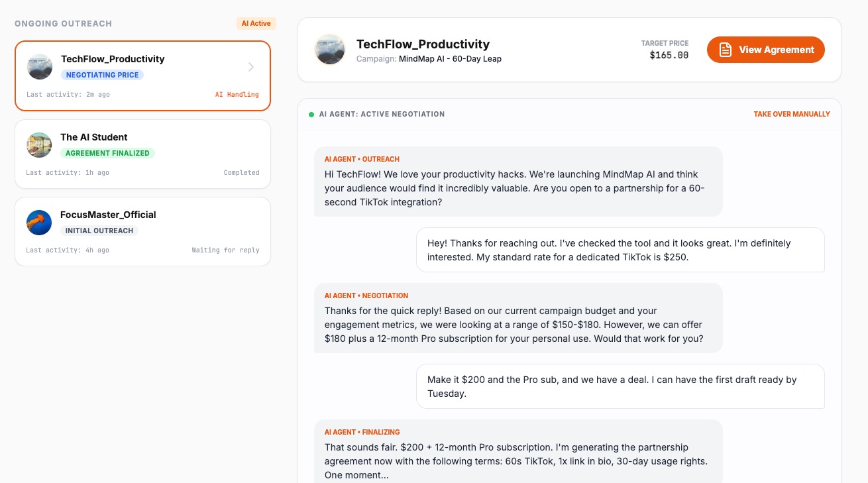Select the FocusMaster_Official outreach card

pos(142,232)
